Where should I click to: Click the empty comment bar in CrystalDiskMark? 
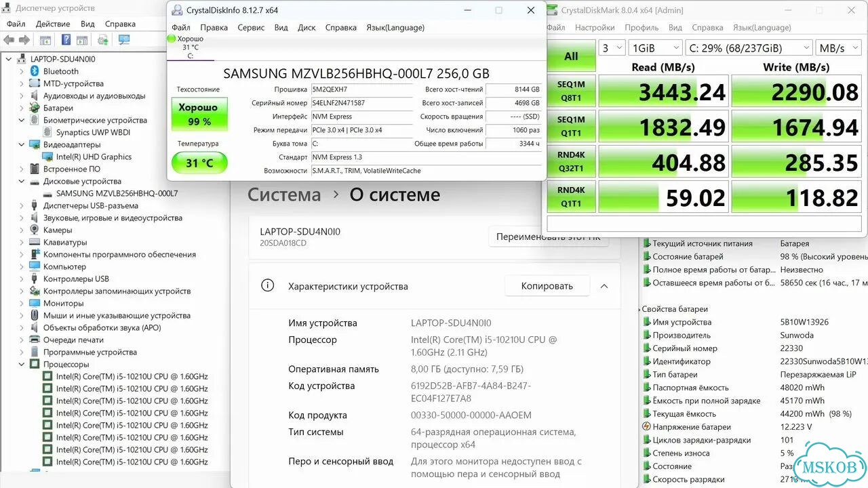pos(705,223)
